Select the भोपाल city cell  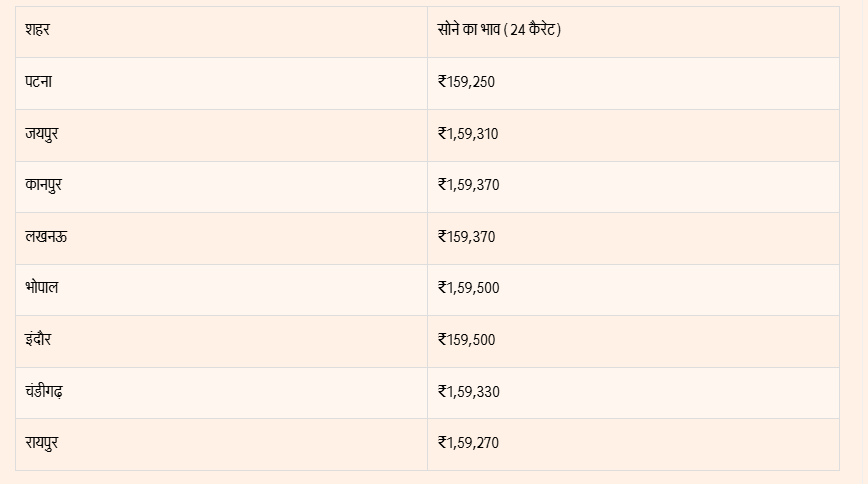tap(42, 288)
